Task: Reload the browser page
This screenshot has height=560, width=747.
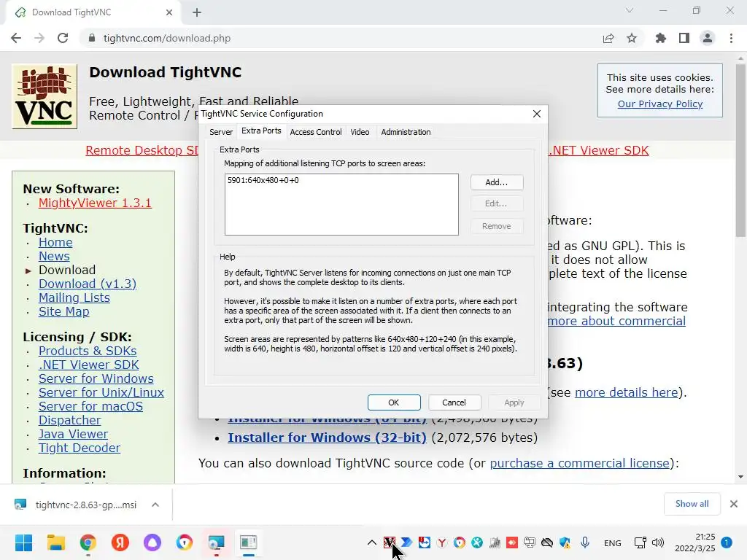Action: (63, 38)
